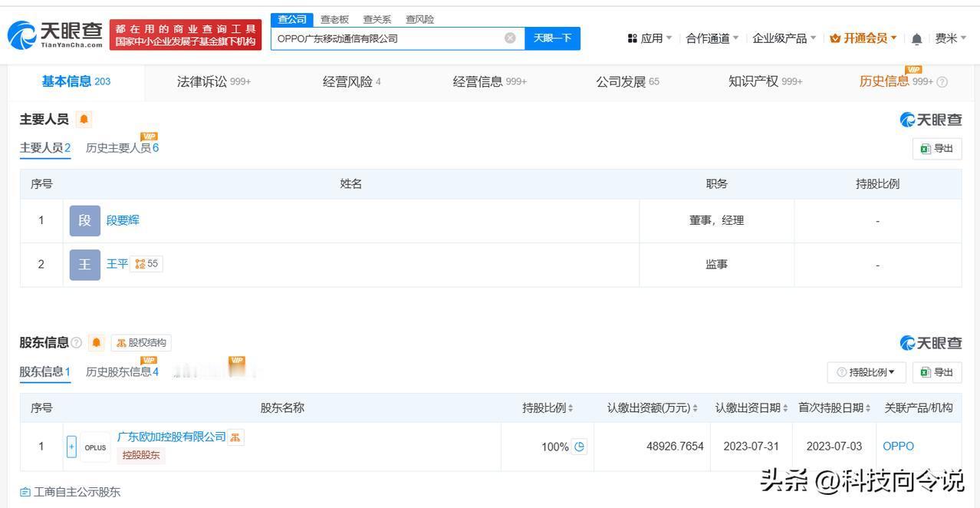This screenshot has height=508, width=980.
Task: Switch to 经营信息 tab
Action: pos(490,81)
